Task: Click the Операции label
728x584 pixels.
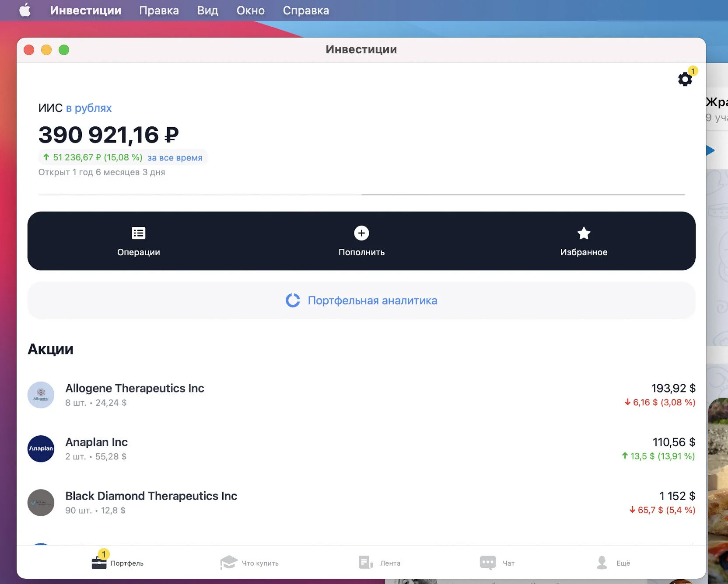Action: (x=138, y=252)
